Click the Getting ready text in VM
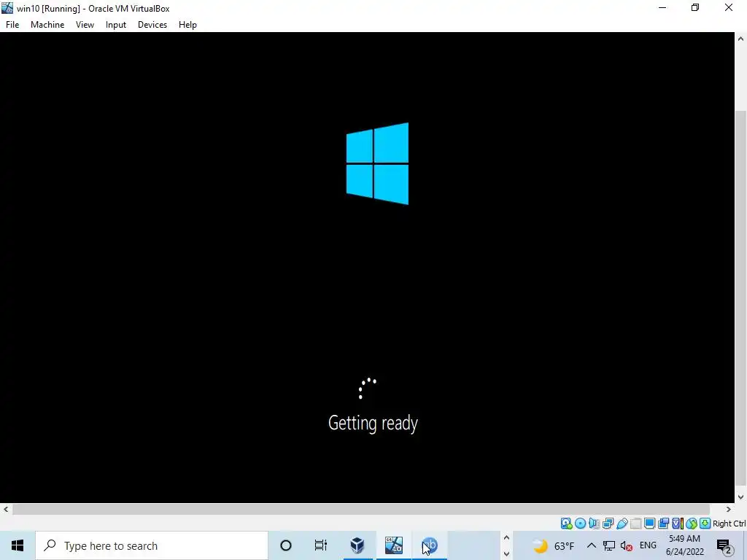This screenshot has width=747, height=560. click(373, 423)
